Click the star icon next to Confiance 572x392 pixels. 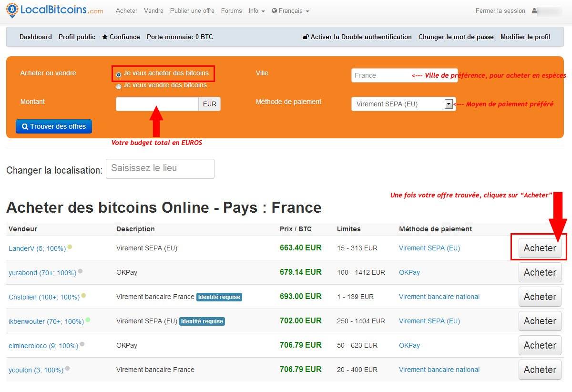[x=105, y=37]
